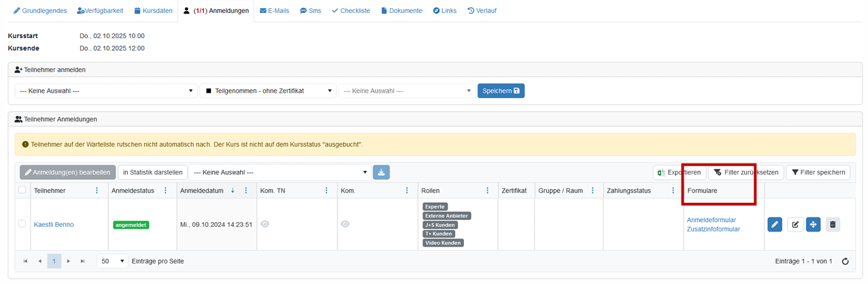This screenshot has height=284, width=868.
Task: Expand the entries per page dropdown
Action: tap(113, 262)
